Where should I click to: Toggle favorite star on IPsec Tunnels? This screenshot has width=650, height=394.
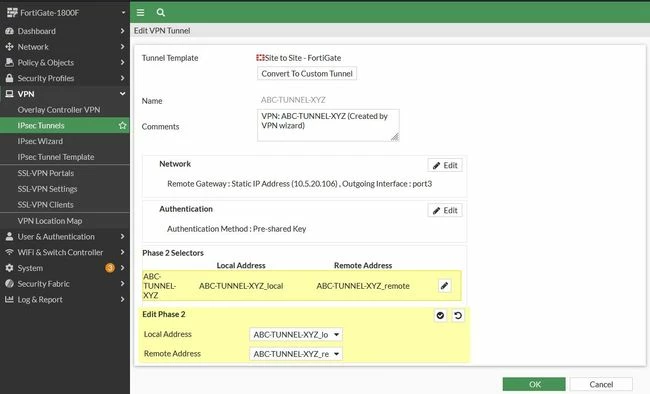[122, 125]
